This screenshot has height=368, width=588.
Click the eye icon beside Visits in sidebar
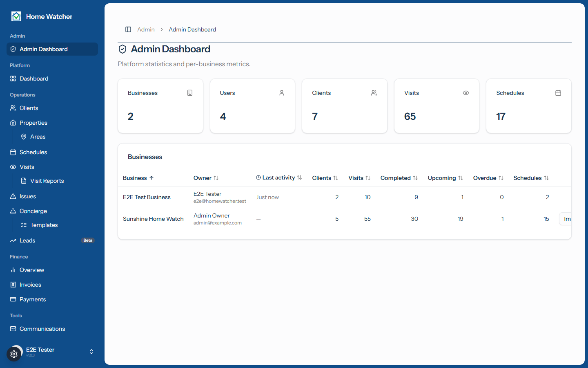13,167
